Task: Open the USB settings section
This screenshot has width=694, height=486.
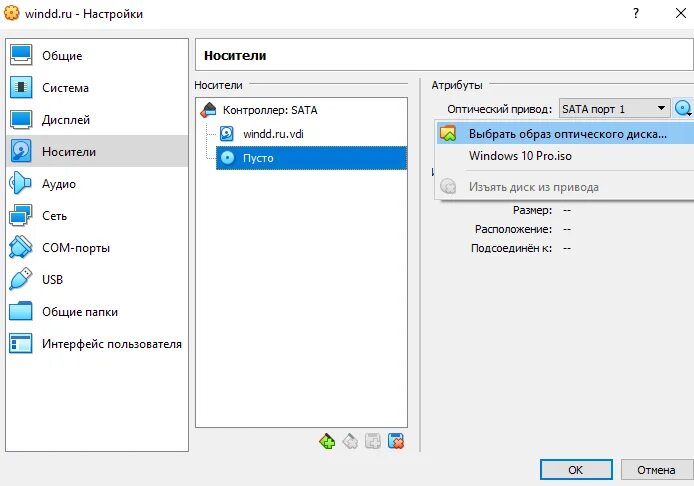Action: pos(97,279)
